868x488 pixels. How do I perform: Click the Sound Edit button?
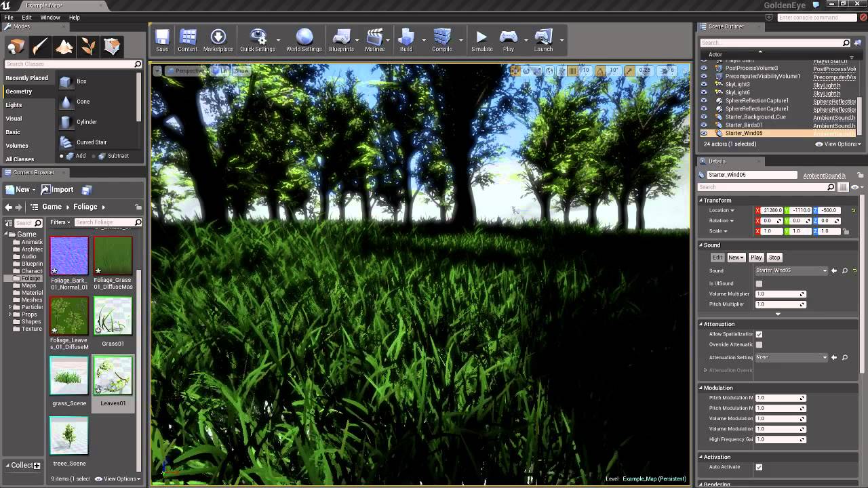coord(717,258)
